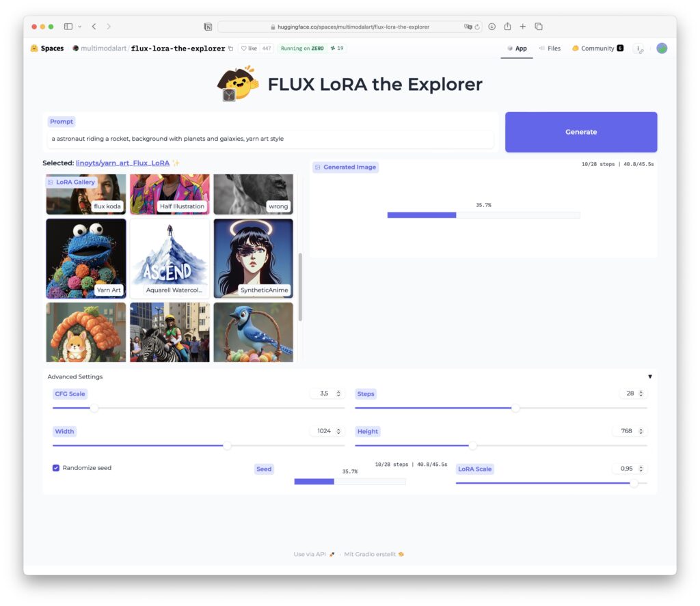
Task: Open the linoyts/yarn_art_Flux_LoRA link
Action: click(x=122, y=163)
